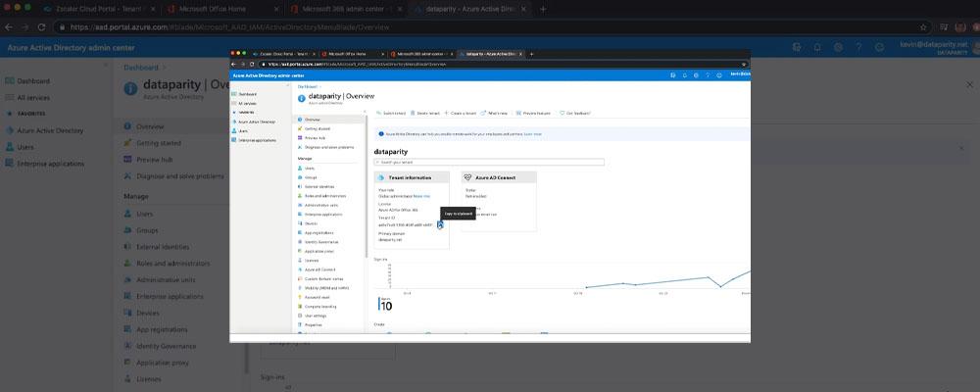The image size is (980, 392).
Task: Click copy Tenant ID icon in zoomed overlay
Action: 440,224
